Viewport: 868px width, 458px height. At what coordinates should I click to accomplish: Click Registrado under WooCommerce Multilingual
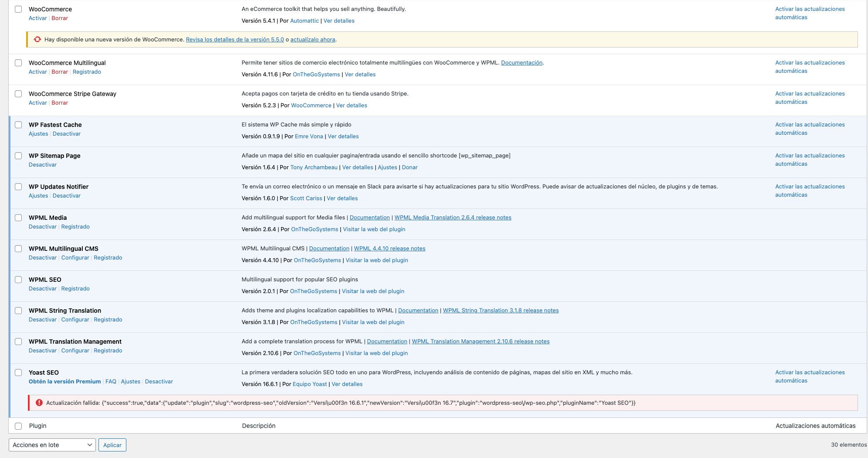(87, 72)
